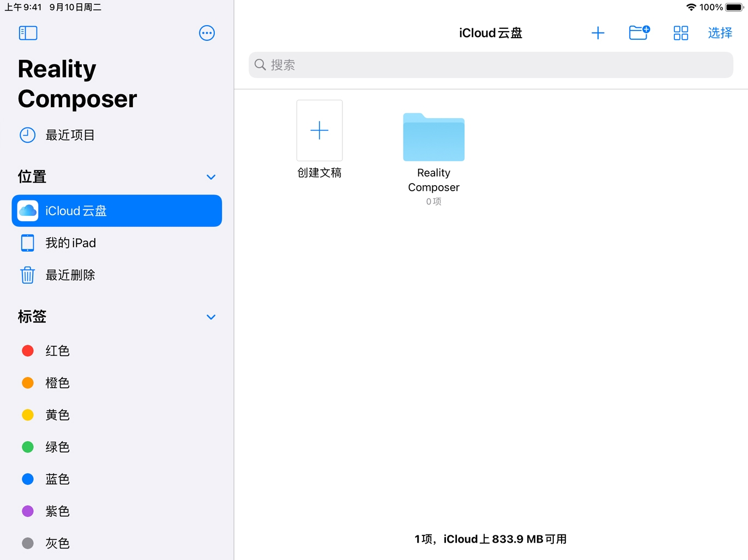Collapse the 位置 locations section
Viewport: 748px width, 560px height.
pos(211,177)
